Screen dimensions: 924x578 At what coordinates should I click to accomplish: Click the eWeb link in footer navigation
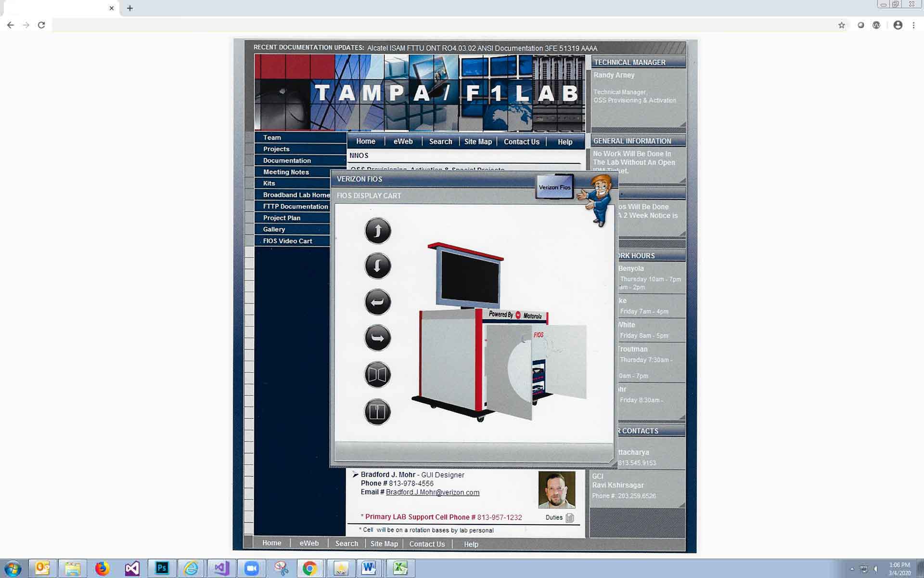tap(309, 543)
